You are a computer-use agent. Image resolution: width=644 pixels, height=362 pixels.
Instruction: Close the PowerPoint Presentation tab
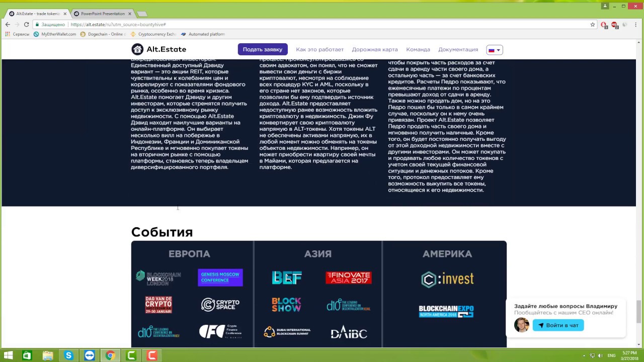(x=130, y=14)
